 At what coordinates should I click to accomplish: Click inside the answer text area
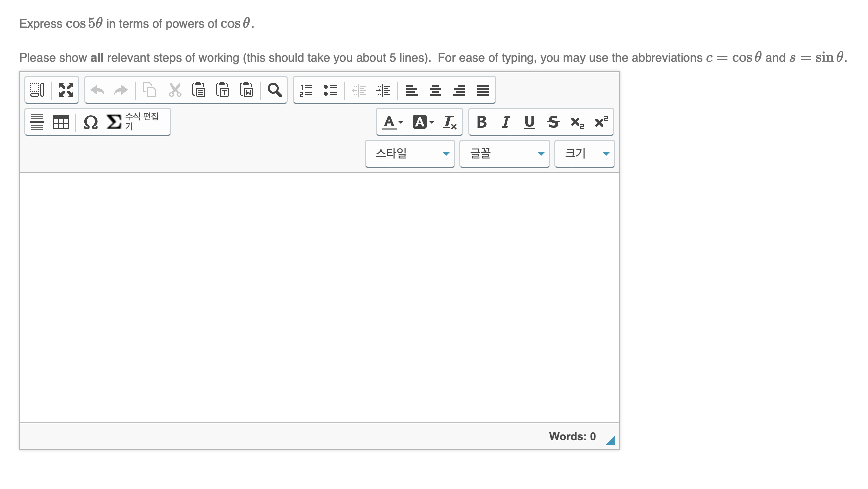point(320,297)
